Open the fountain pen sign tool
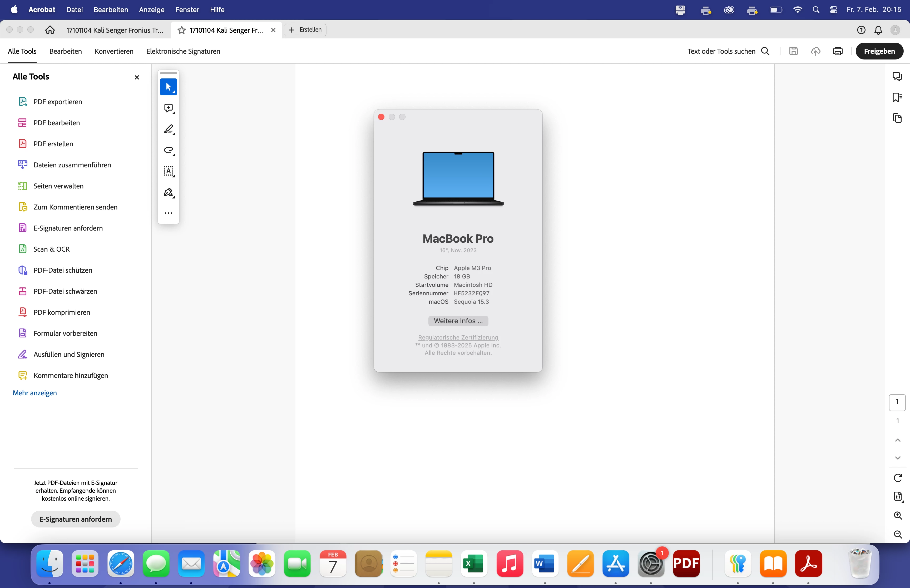The height and width of the screenshot is (588, 910). pyautogui.click(x=169, y=192)
